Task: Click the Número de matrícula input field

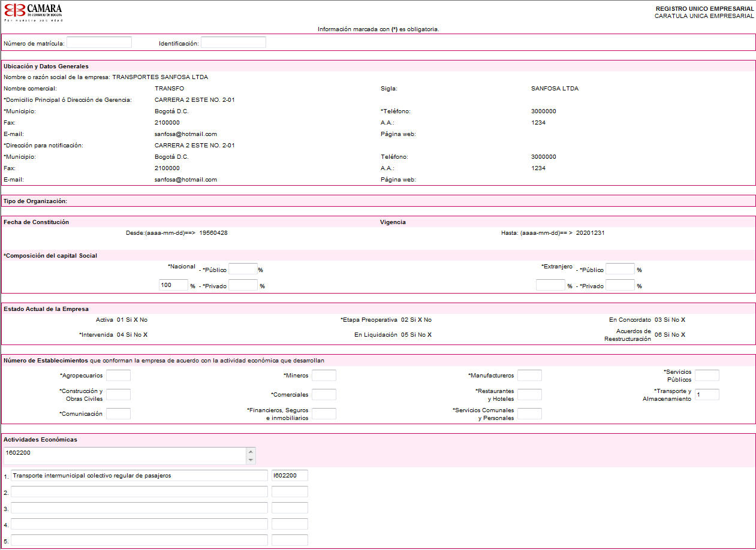Action: click(99, 43)
